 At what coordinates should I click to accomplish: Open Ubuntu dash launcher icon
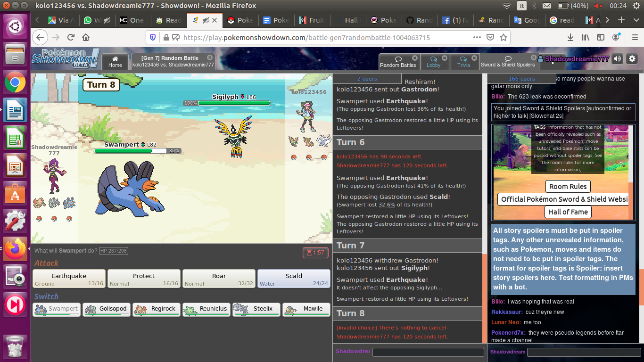tap(15, 26)
